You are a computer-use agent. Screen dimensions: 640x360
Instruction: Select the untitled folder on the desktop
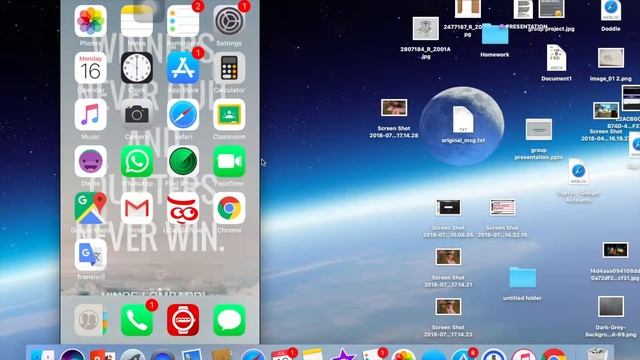(x=522, y=278)
